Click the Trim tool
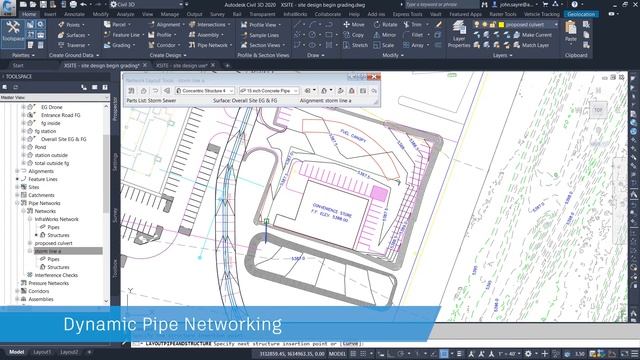Image resolution: width=640 pixels, height=360 pixels. pyautogui.click(x=413, y=24)
